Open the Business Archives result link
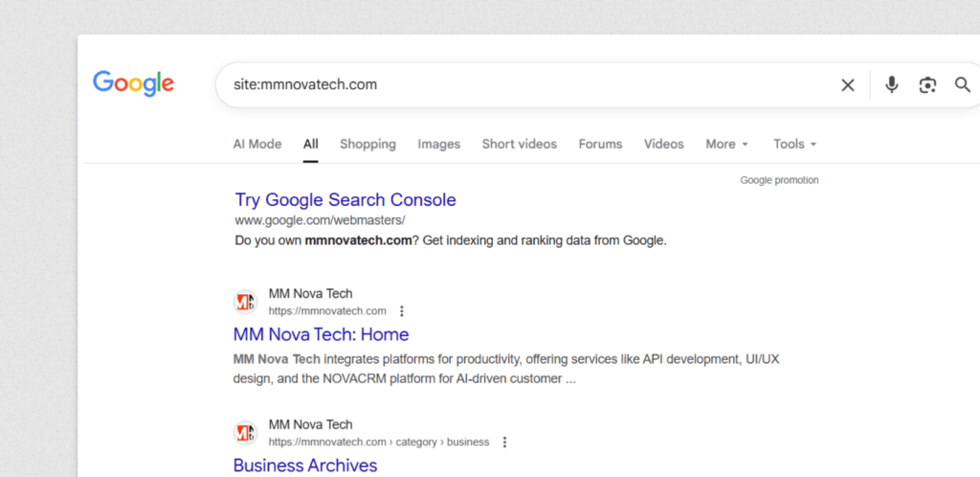 pos(305,466)
